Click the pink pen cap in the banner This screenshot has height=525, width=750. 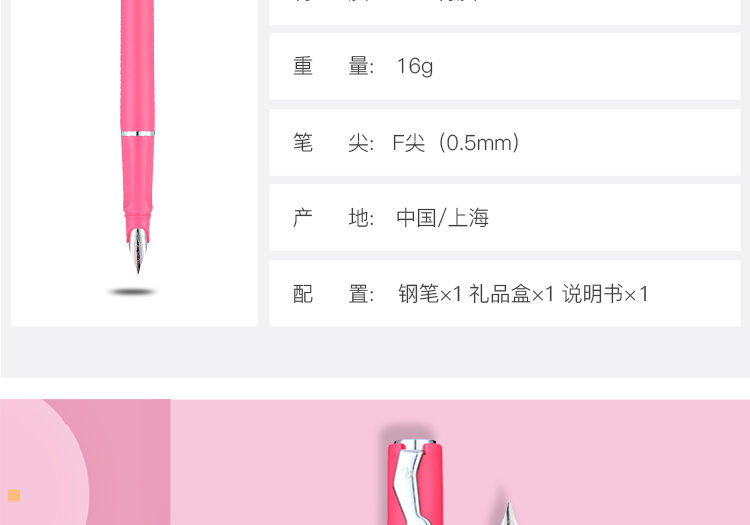click(415, 482)
